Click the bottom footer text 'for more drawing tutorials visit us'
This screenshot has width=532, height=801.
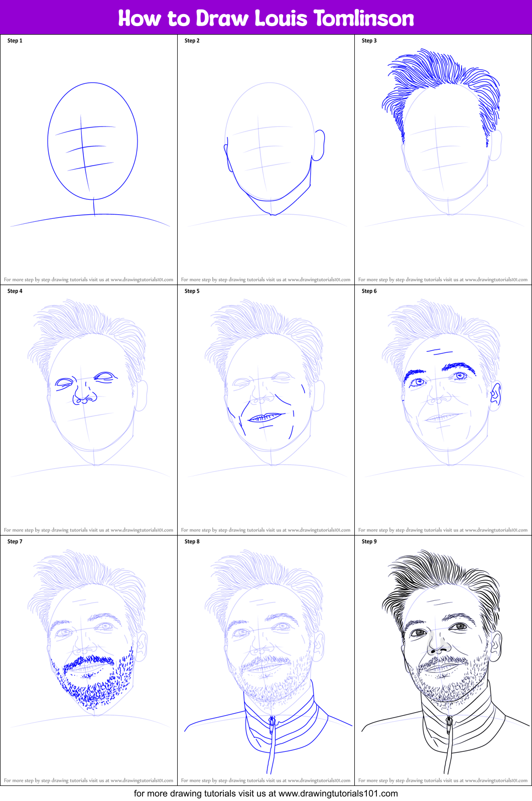pyautogui.click(x=266, y=793)
